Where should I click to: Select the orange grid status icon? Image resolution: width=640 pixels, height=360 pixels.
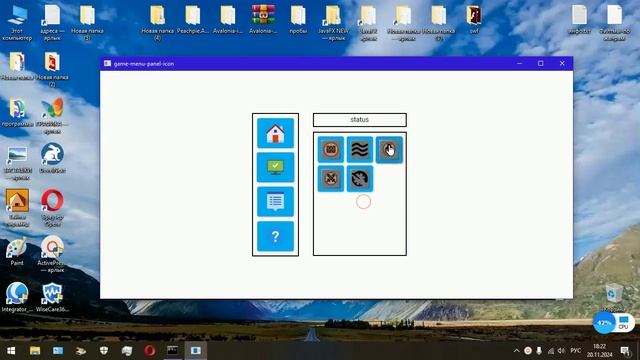click(x=331, y=150)
